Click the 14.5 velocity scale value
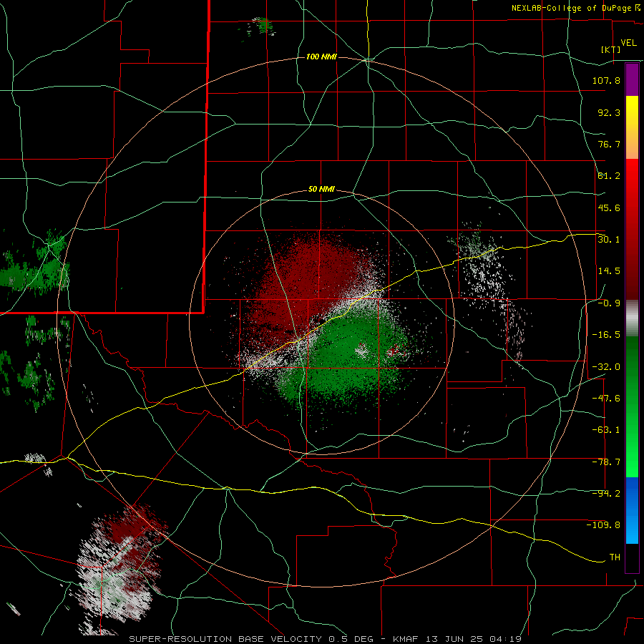 (x=609, y=271)
